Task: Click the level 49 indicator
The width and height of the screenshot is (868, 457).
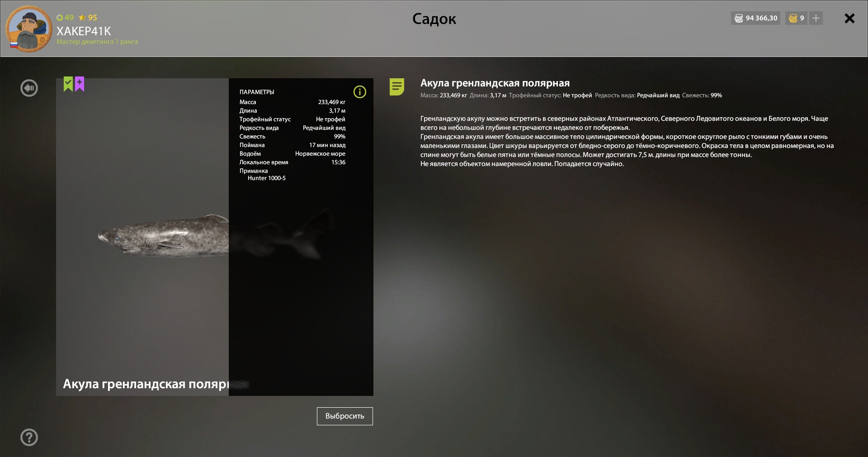Action: 65,18
